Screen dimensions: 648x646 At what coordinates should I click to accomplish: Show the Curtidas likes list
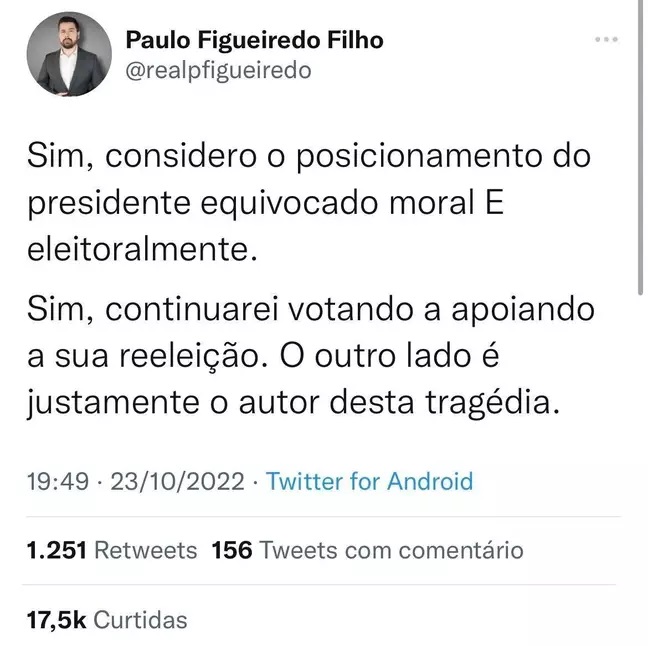coord(141,620)
